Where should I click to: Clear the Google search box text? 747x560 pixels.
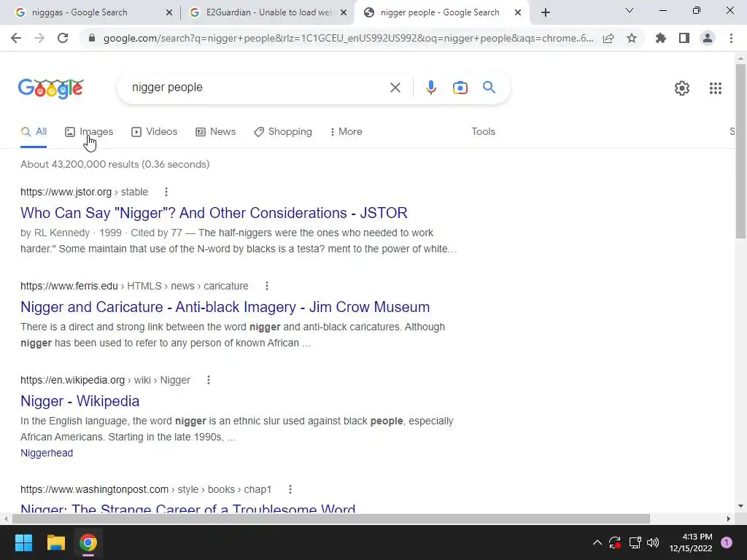[395, 87]
